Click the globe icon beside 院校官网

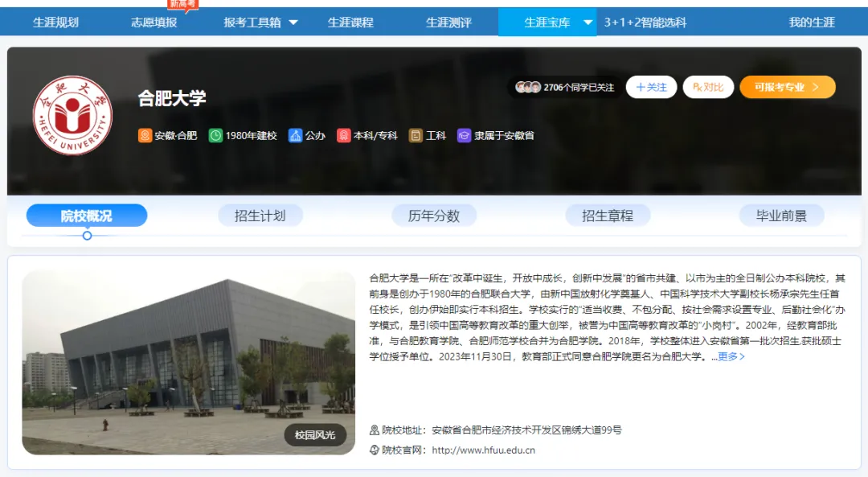[375, 450]
